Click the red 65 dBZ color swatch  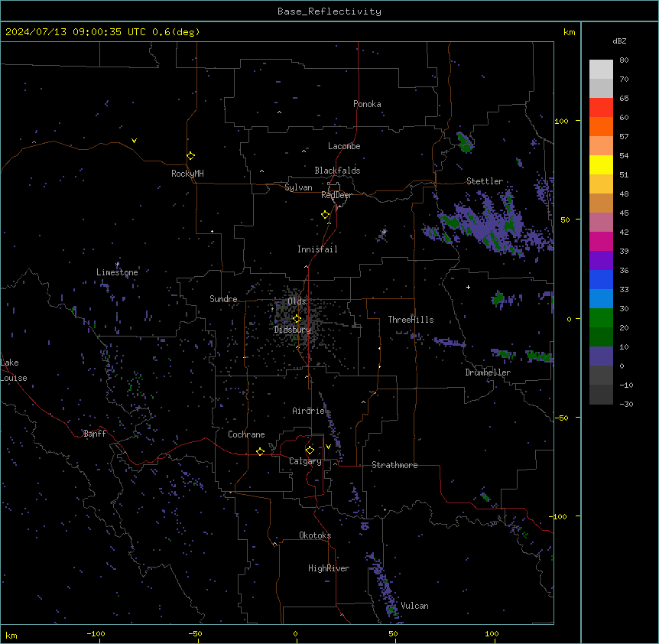coord(601,108)
